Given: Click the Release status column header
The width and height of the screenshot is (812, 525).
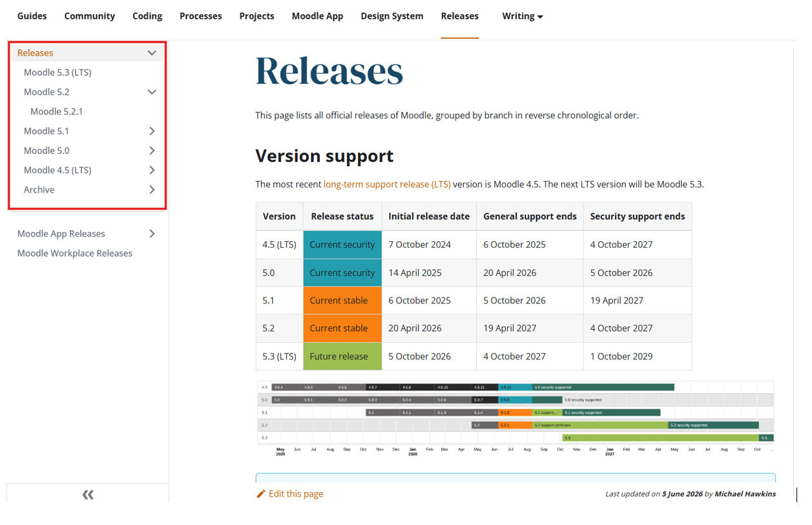Looking at the screenshot, I should click(342, 217).
